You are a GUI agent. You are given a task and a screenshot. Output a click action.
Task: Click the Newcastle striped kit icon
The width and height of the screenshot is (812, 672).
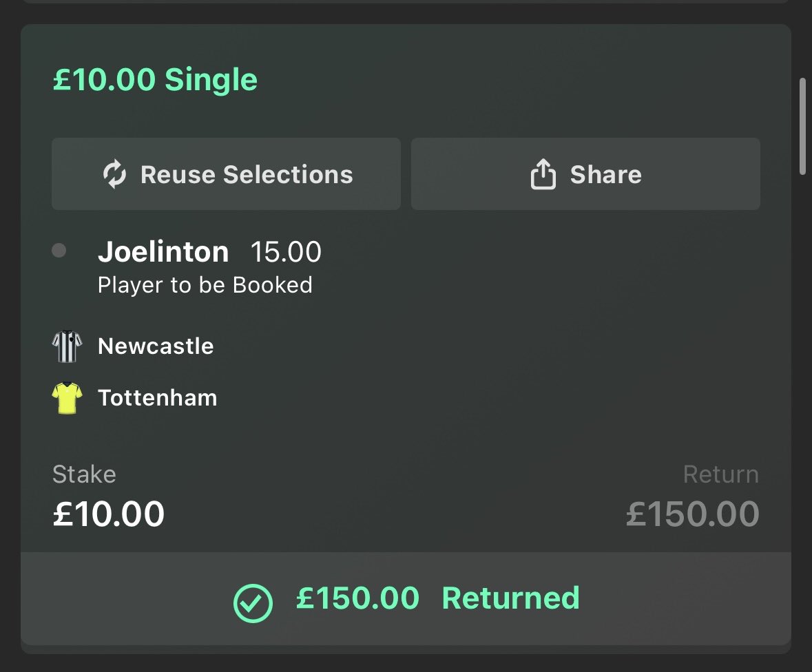tap(67, 346)
